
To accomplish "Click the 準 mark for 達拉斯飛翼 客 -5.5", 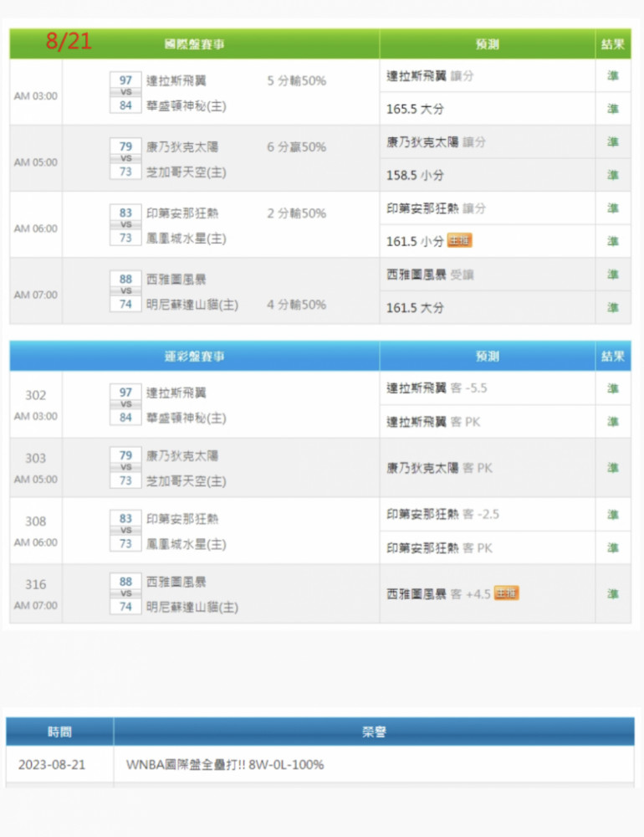I will tap(612, 388).
